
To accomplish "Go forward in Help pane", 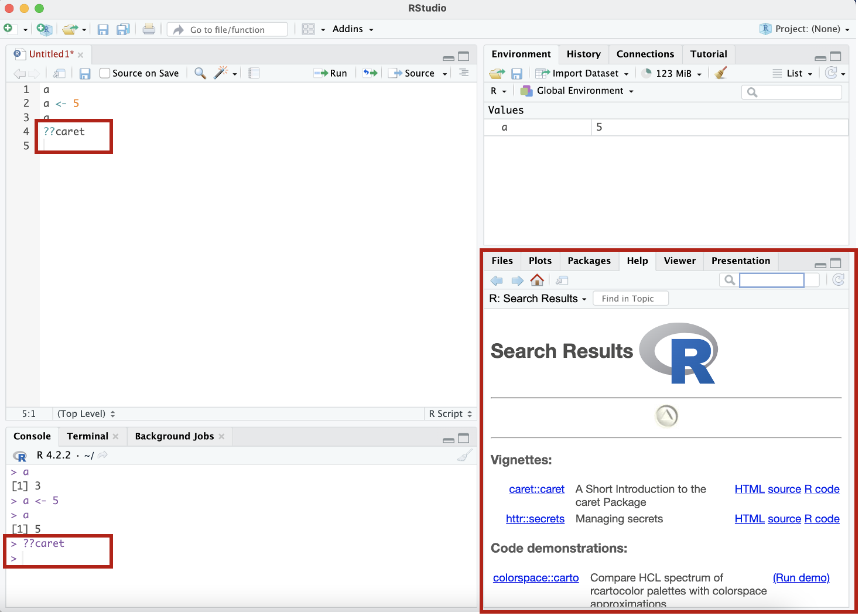I will pos(517,280).
